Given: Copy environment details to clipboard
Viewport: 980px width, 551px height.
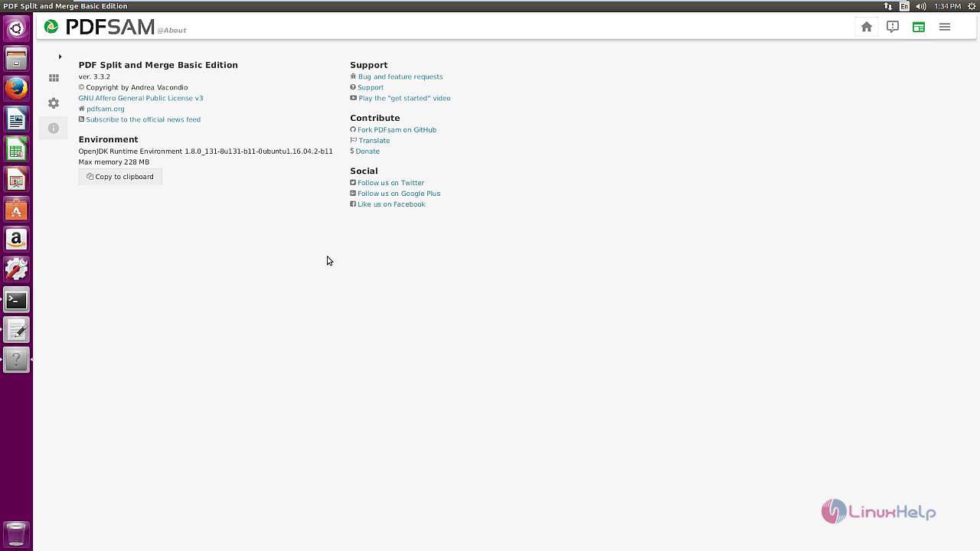Looking at the screenshot, I should [120, 177].
